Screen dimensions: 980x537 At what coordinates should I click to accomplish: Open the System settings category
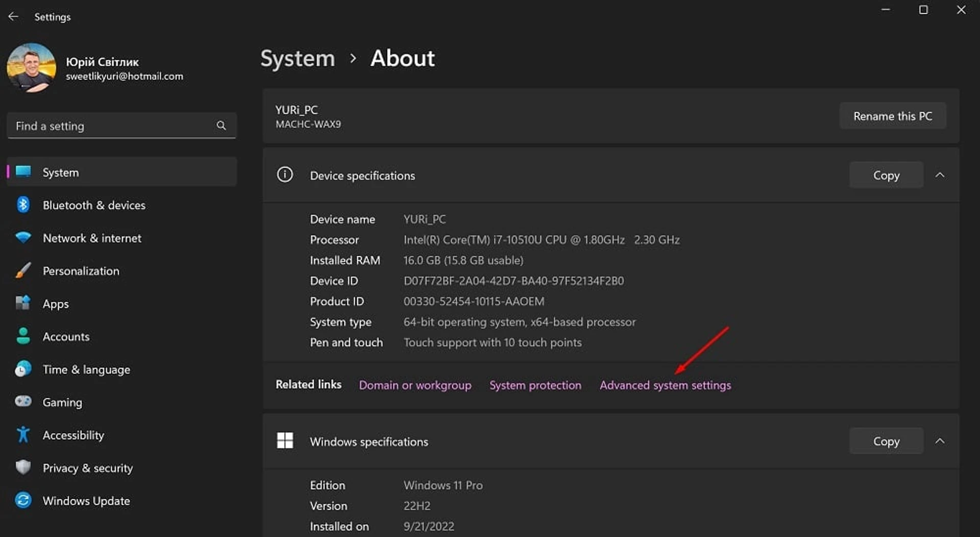click(x=121, y=172)
